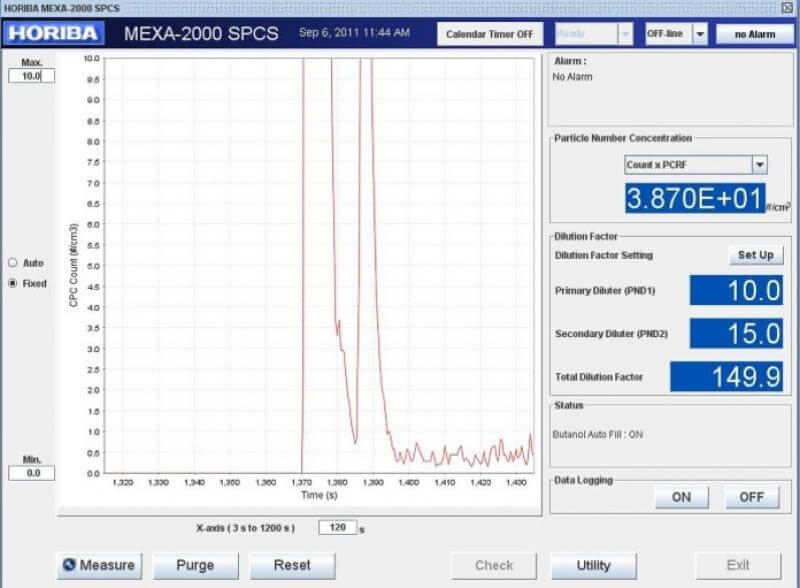Click into the Max. value field
The width and height of the screenshot is (800, 588).
pyautogui.click(x=32, y=76)
